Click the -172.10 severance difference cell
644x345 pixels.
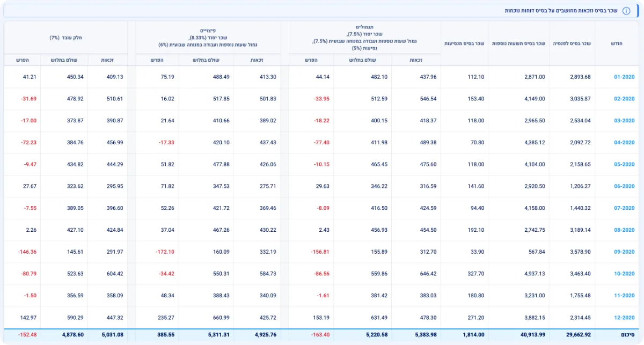tap(165, 252)
